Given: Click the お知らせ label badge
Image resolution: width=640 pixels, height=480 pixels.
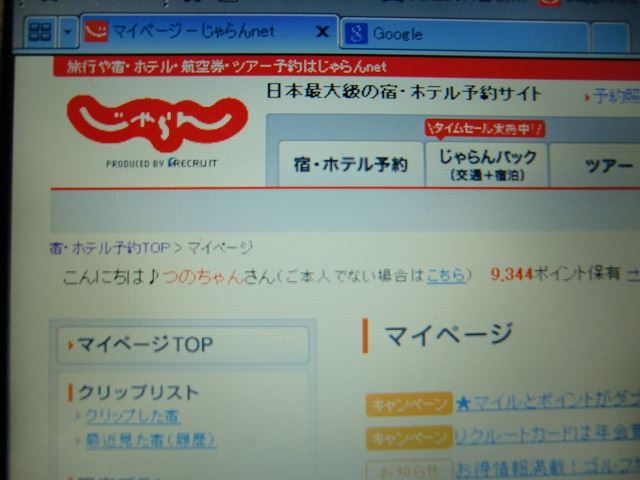Looking at the screenshot, I should pos(409,470).
